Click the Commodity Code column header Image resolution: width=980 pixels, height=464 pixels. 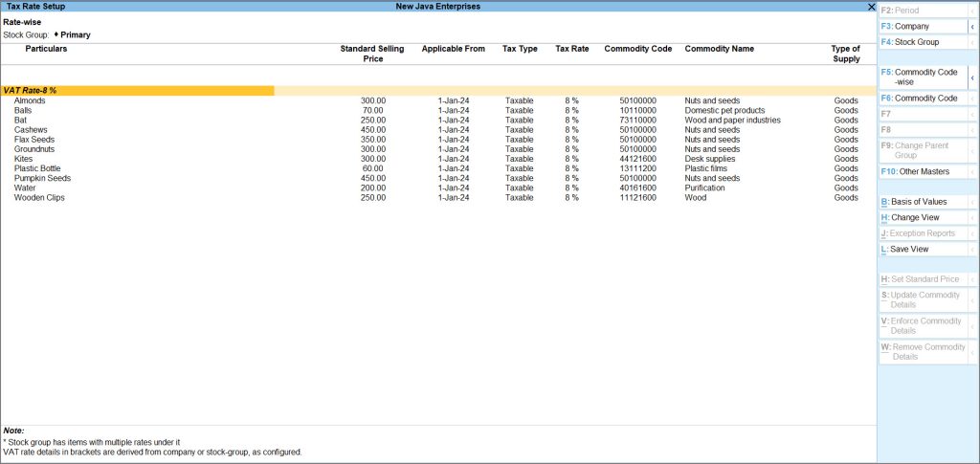pyautogui.click(x=638, y=49)
